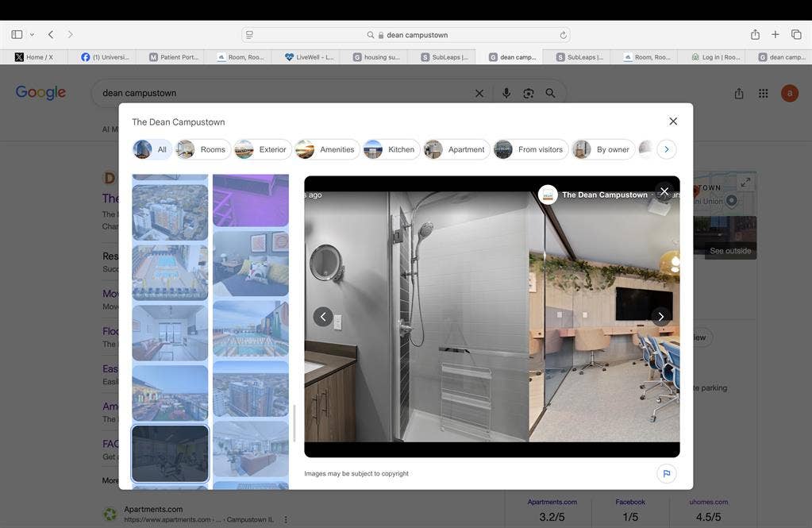Switch to the Log in | Roo... tab

[x=716, y=57]
